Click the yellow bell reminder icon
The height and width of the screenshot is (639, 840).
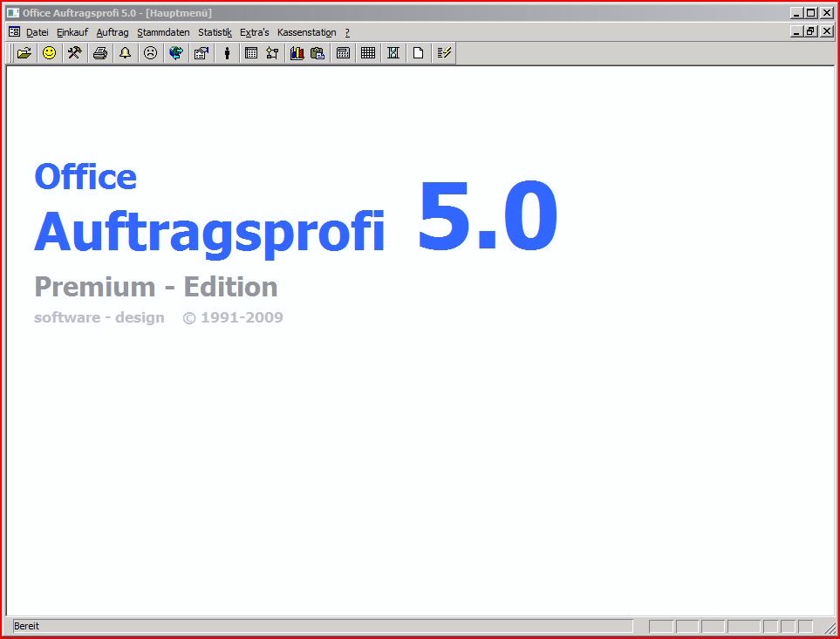[x=125, y=53]
